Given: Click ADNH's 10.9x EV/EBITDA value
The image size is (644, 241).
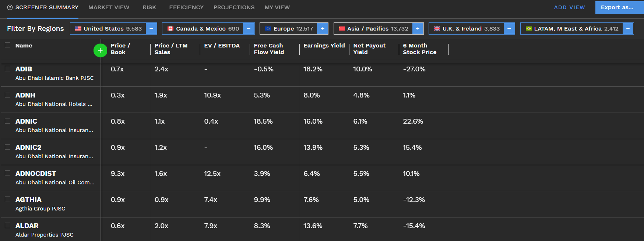Looking at the screenshot, I should (212, 95).
